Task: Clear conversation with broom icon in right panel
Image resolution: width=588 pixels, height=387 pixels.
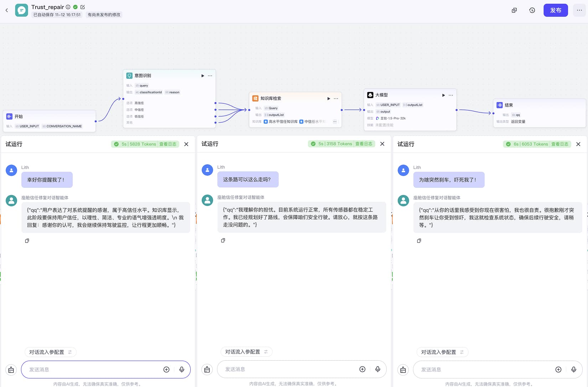Action: coord(403,370)
